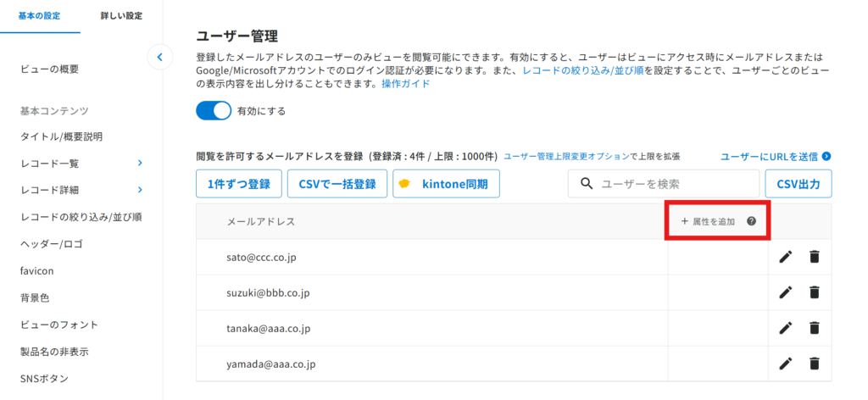Open ヘッダー/ロゴ settings
868x400 pixels.
point(52,243)
